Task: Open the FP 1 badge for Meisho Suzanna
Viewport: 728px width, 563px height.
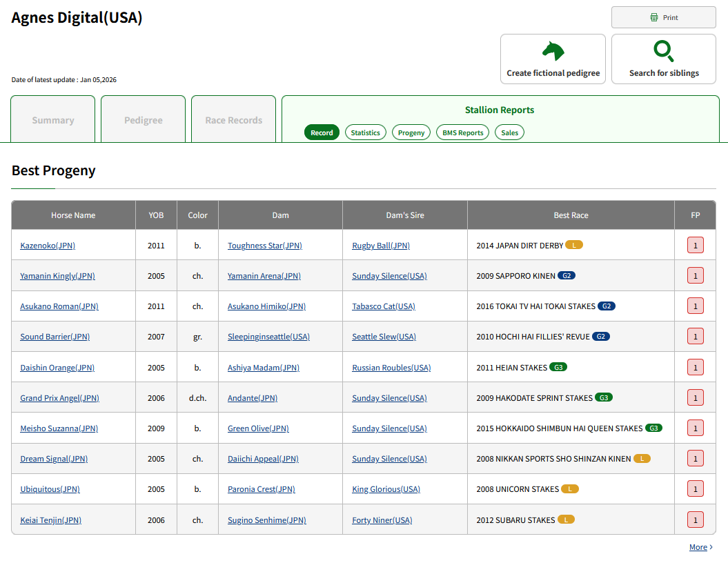Action: point(695,428)
